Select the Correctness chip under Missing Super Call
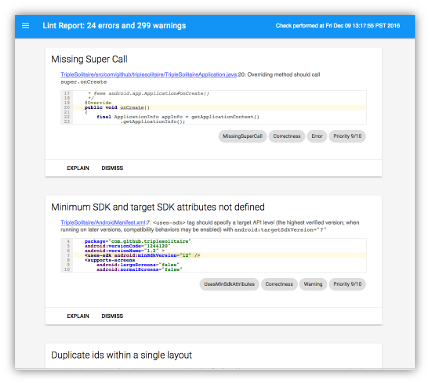This screenshot has height=385, width=430. pyautogui.click(x=287, y=136)
